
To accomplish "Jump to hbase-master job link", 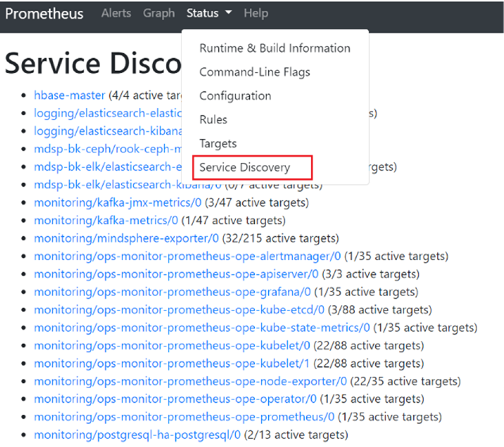I will click(x=69, y=95).
